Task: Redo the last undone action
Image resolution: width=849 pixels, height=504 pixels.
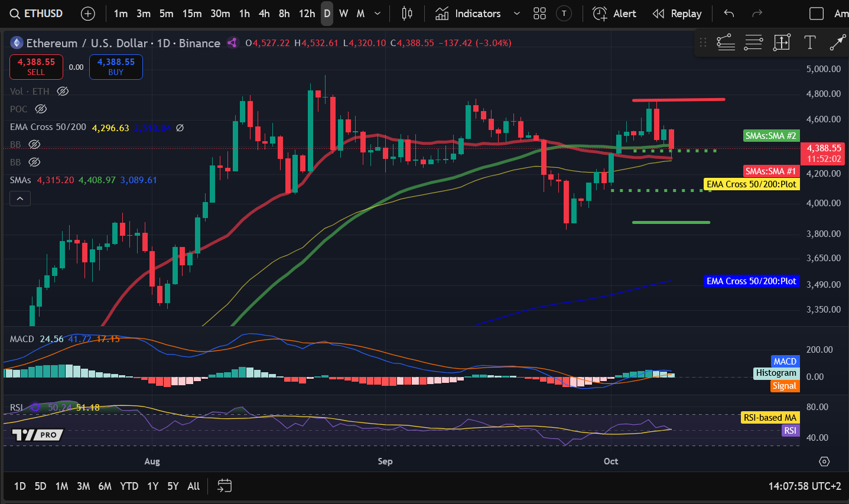Action: (757, 14)
